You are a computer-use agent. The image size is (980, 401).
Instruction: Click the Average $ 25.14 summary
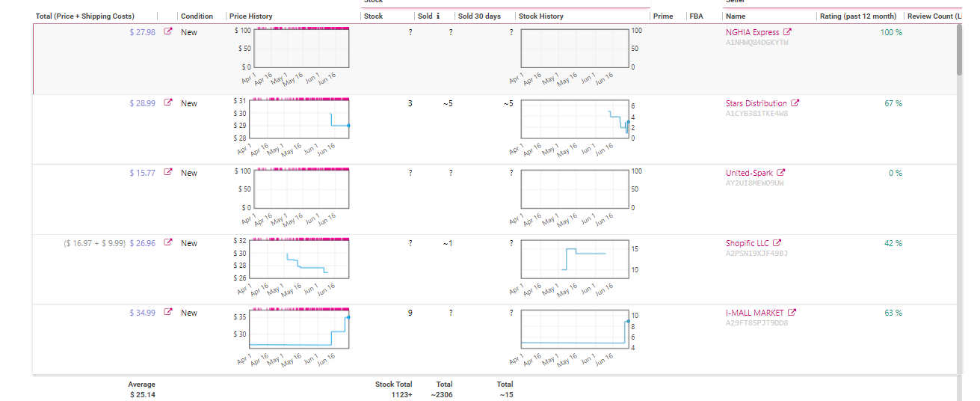click(141, 389)
